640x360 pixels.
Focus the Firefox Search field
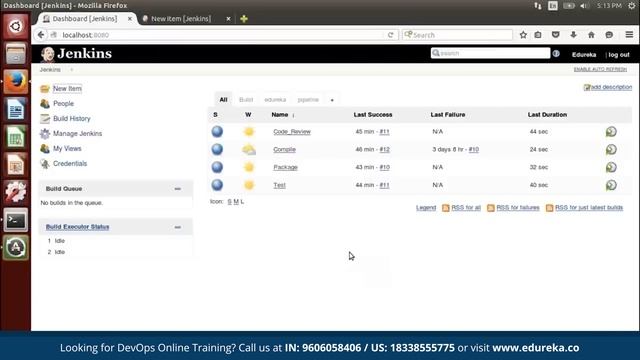pos(457,35)
